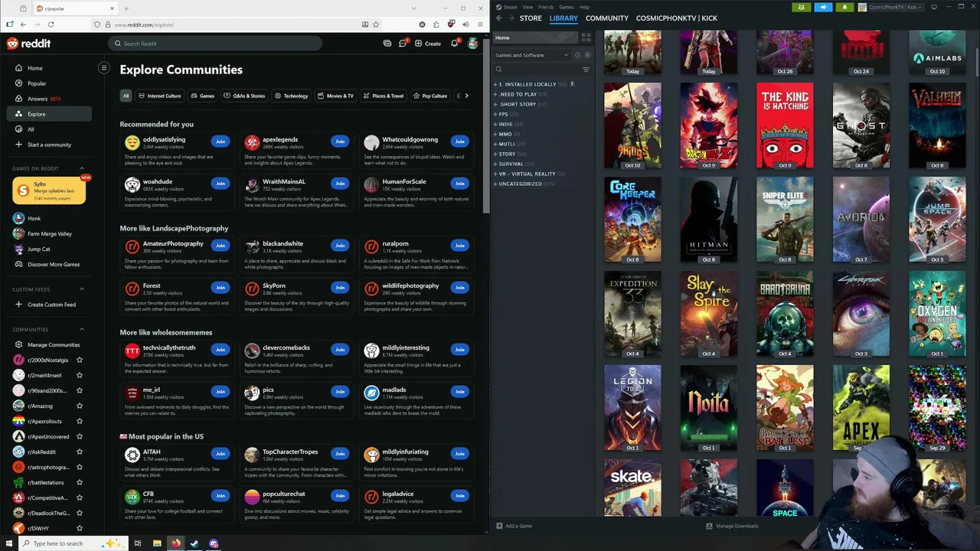This screenshot has width=980, height=551.
Task: Open Task View on the taskbar
Action: pyautogui.click(x=138, y=543)
